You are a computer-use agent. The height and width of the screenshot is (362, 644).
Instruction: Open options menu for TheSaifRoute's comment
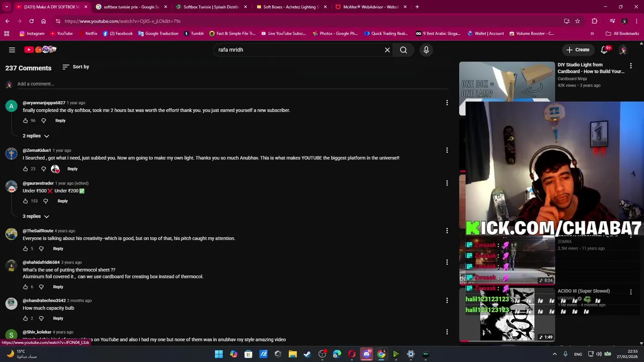(447, 231)
